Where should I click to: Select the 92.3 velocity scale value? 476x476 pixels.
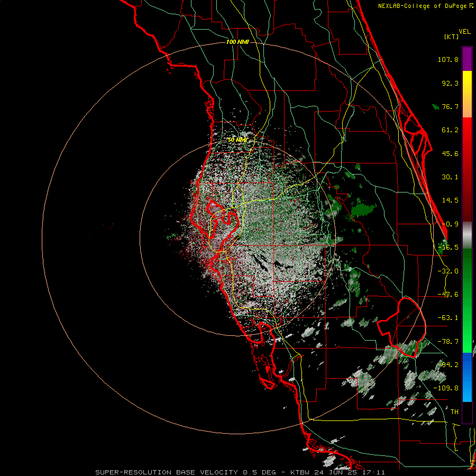450,83
